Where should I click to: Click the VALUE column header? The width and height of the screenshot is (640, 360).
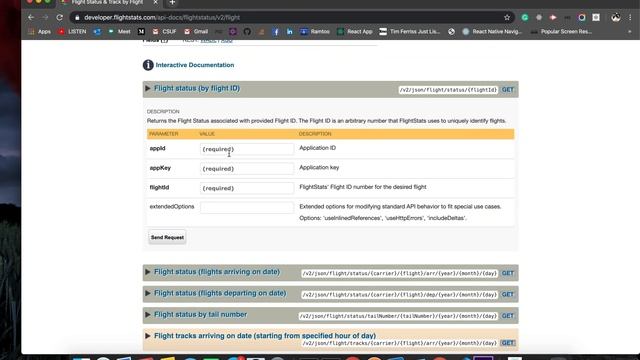click(x=207, y=134)
